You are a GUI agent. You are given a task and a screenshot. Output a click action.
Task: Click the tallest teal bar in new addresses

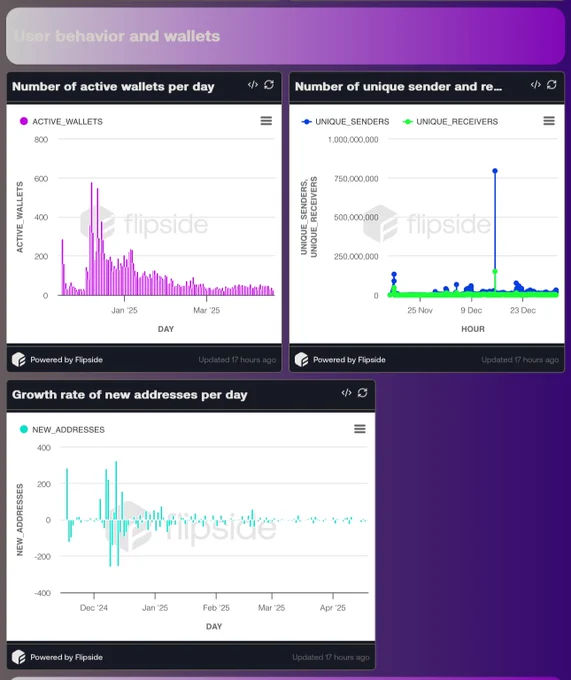(x=116, y=490)
